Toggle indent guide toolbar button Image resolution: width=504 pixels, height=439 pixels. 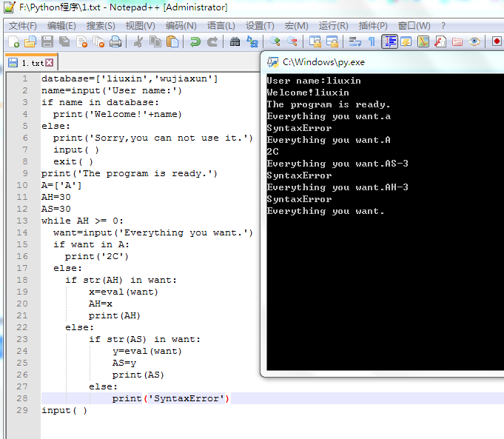(x=389, y=41)
